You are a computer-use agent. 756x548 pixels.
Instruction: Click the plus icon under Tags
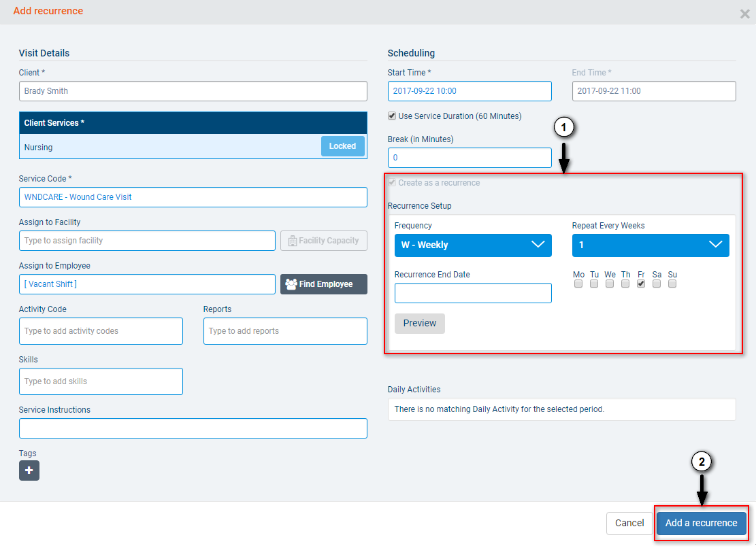(29, 470)
